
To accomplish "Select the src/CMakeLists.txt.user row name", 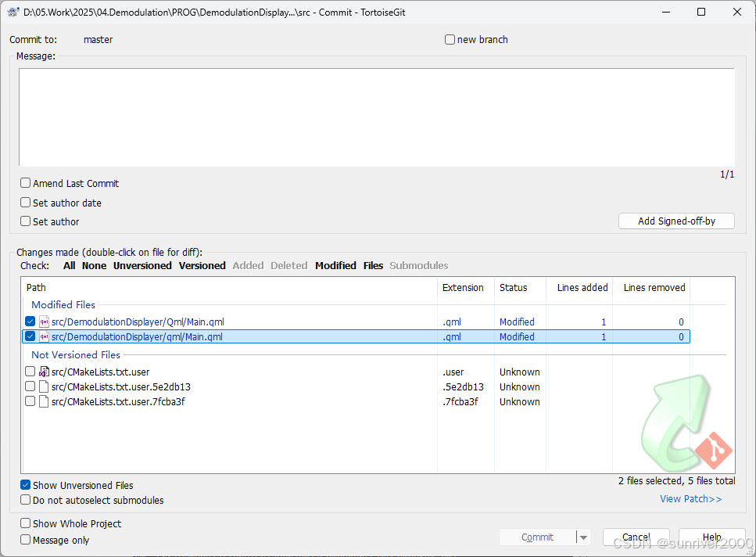I will coord(100,372).
